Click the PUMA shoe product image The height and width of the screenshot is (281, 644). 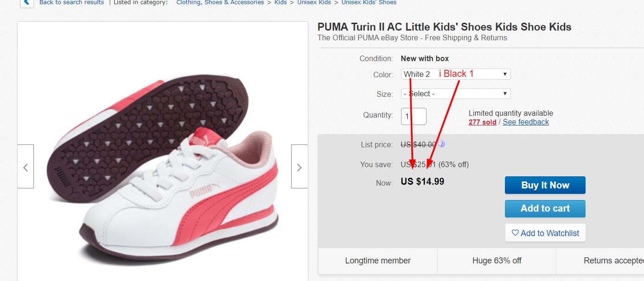162,167
